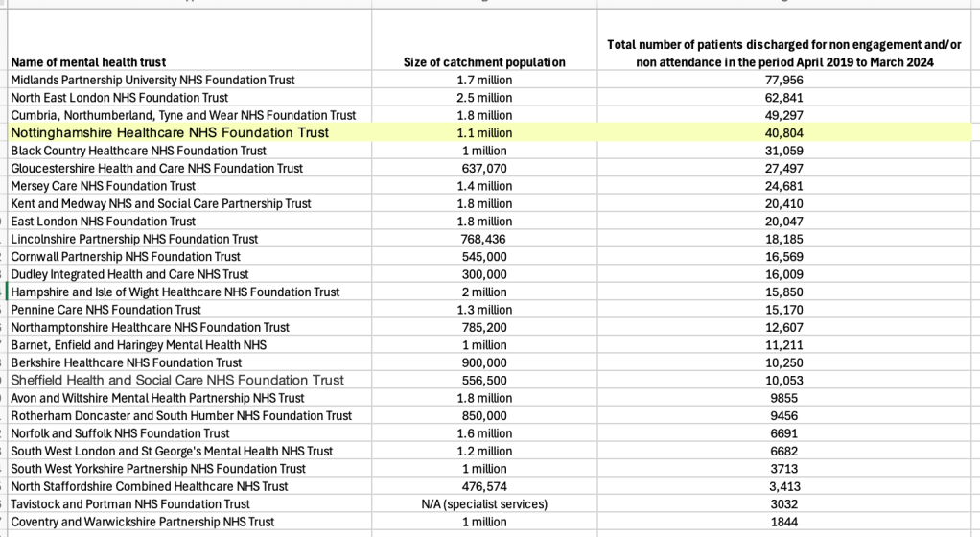Click the highlighted Nottinghamshire Healthcare NHS Foundation Trust cell
This screenshot has width=980, height=537.
pos(170,132)
